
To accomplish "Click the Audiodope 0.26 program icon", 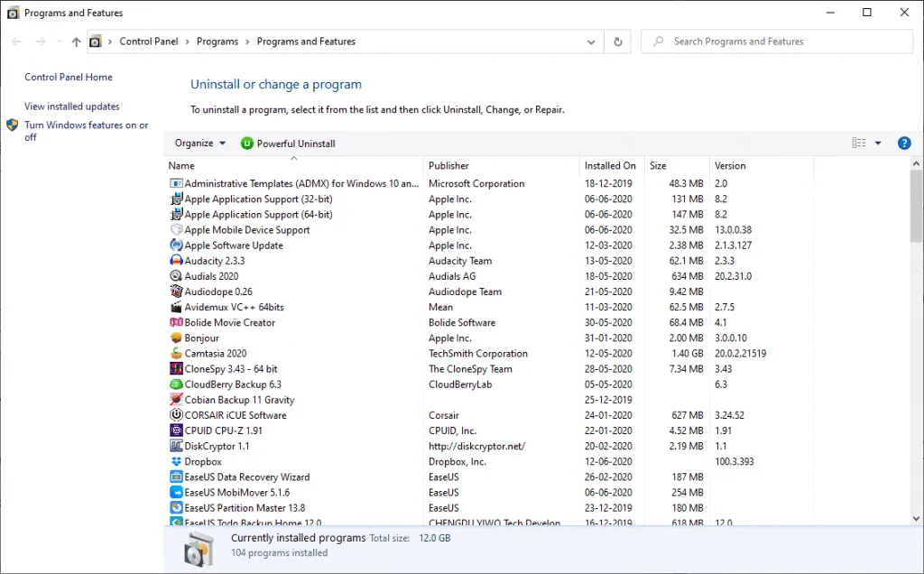I will [176, 292].
